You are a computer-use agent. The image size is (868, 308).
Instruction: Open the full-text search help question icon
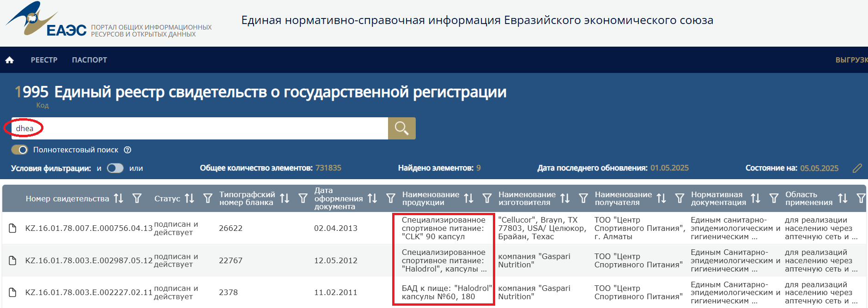128,150
